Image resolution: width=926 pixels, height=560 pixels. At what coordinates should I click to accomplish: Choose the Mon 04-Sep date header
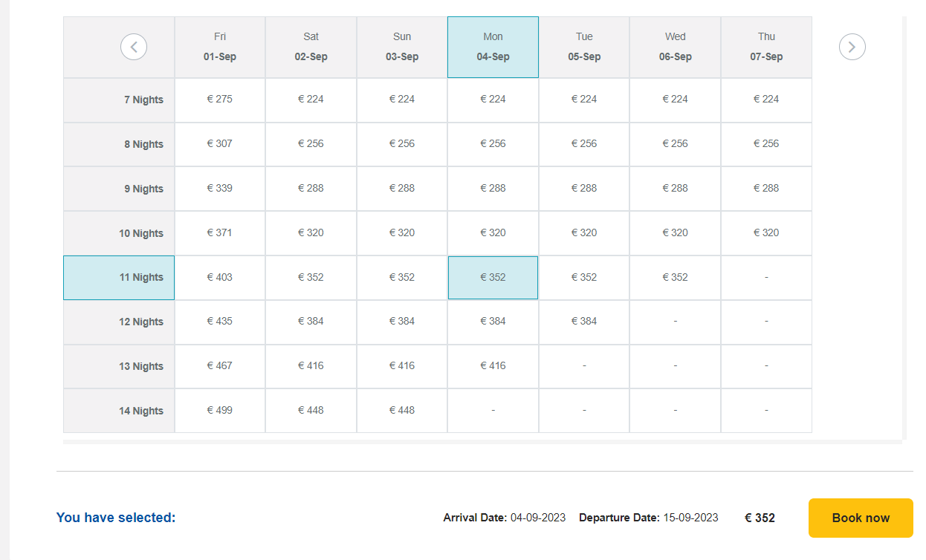(493, 47)
